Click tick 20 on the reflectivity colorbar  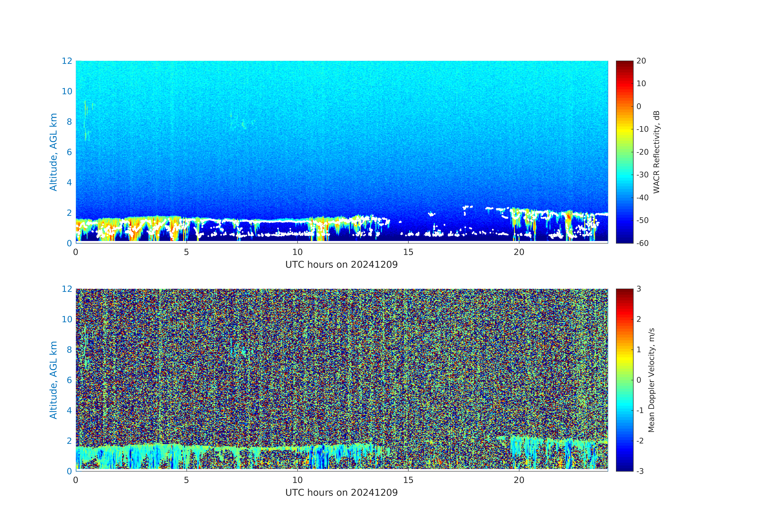[641, 61]
